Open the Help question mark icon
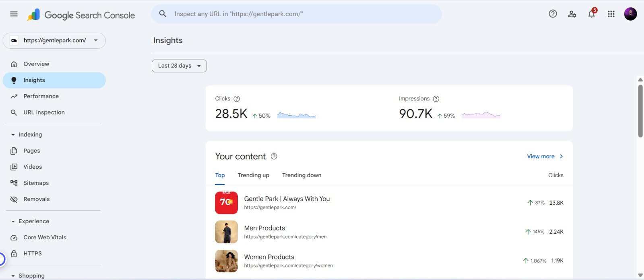Viewport: 644px width, 280px height. tap(553, 14)
